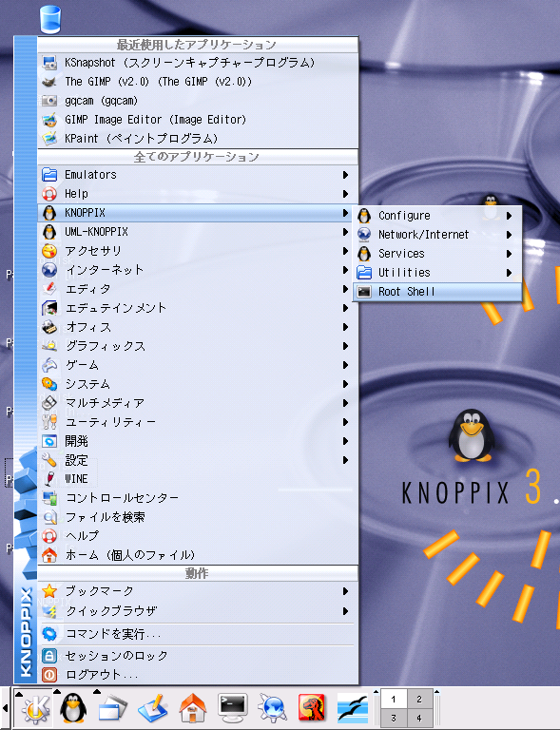Open GIMP Image Editor entry

(x=198, y=120)
